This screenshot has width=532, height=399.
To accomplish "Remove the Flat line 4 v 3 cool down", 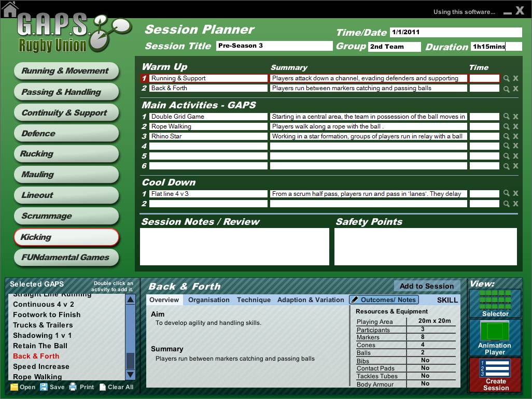I will click(x=516, y=193).
